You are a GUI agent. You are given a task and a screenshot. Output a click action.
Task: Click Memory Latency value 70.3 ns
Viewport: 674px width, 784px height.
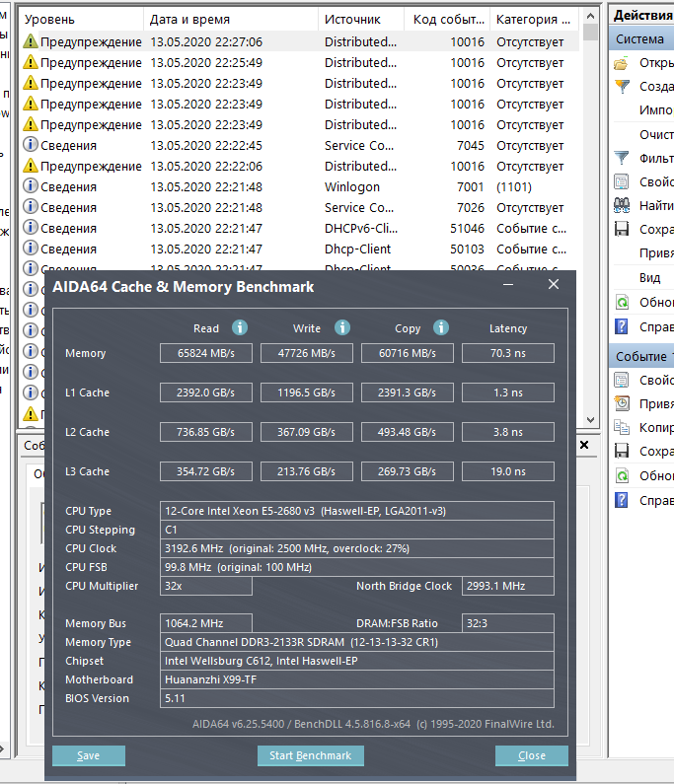[x=508, y=353]
